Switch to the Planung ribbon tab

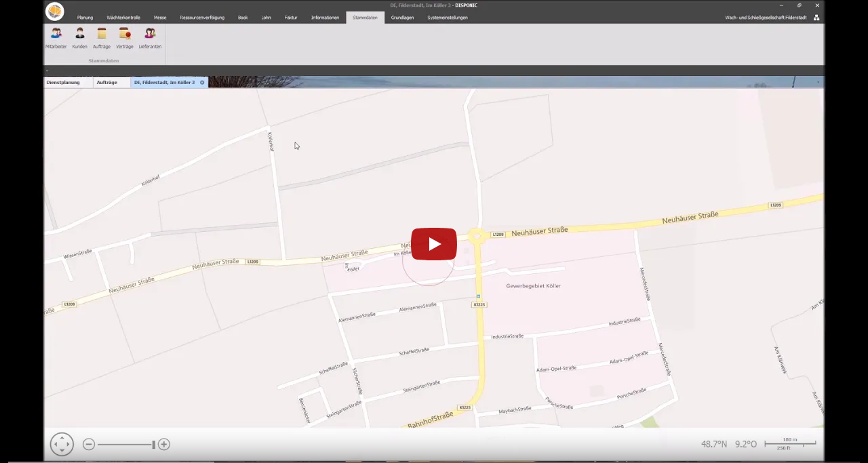coord(85,18)
